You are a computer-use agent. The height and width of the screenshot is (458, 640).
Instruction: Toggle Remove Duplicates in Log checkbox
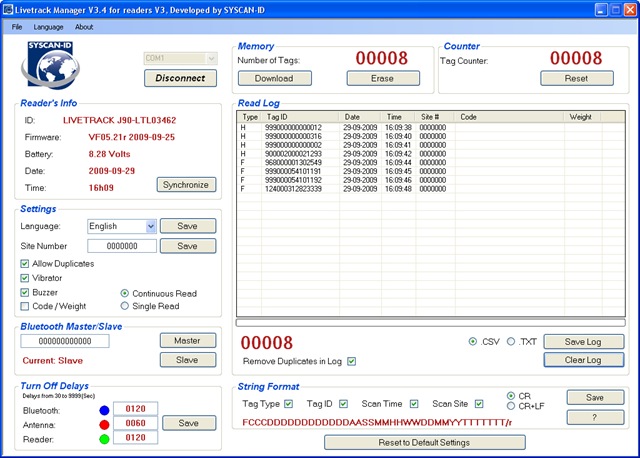pyautogui.click(x=351, y=361)
